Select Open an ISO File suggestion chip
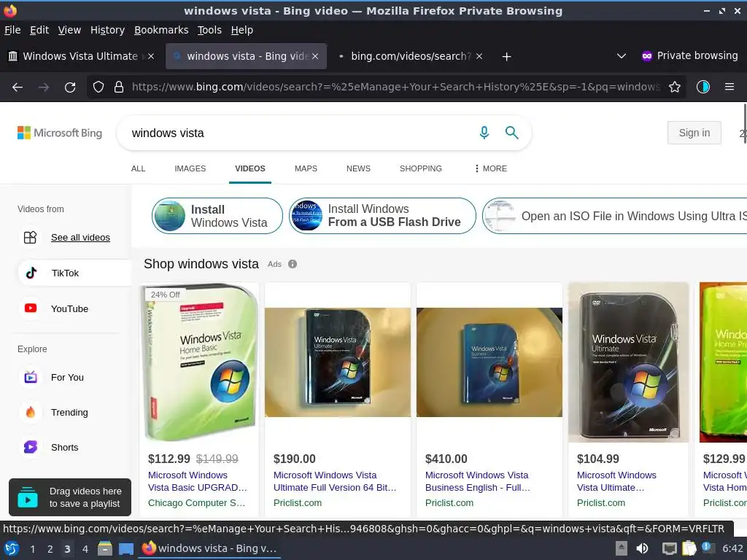The image size is (747, 560). pyautogui.click(x=614, y=216)
